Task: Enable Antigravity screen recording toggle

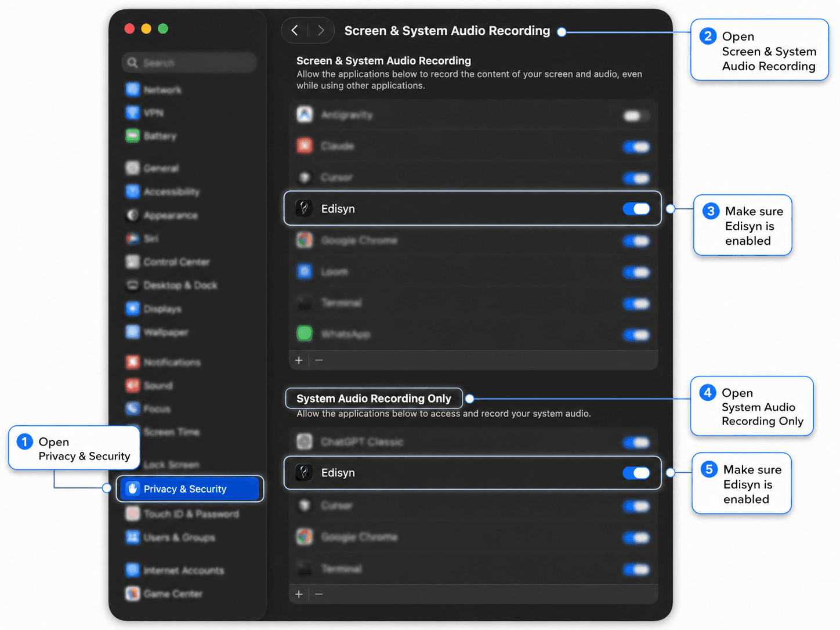Action: point(636,115)
